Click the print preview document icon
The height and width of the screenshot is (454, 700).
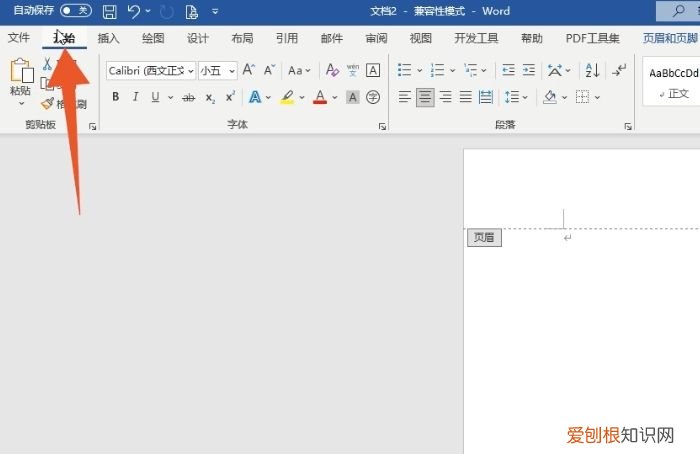click(192, 12)
